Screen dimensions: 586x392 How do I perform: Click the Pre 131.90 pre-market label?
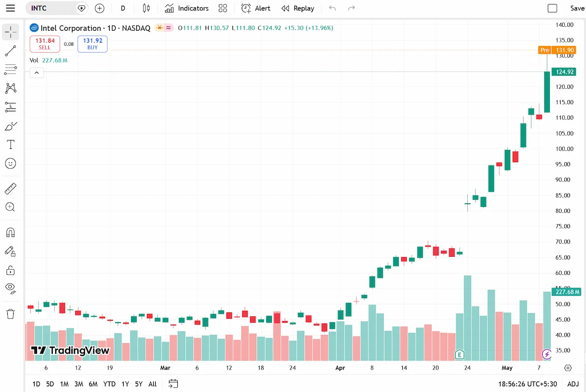coord(557,50)
